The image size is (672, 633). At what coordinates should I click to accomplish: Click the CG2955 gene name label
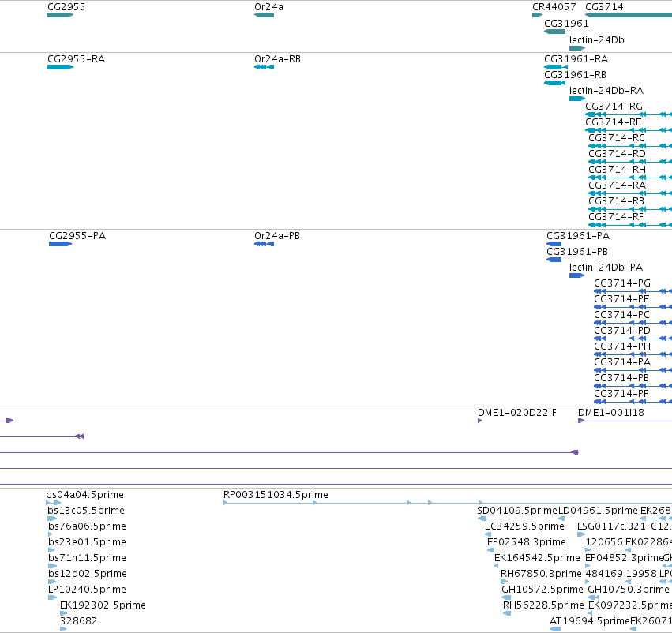click(x=66, y=7)
